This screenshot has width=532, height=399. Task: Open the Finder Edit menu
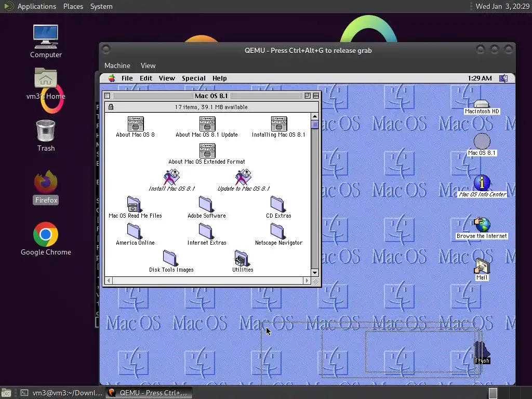tap(146, 78)
